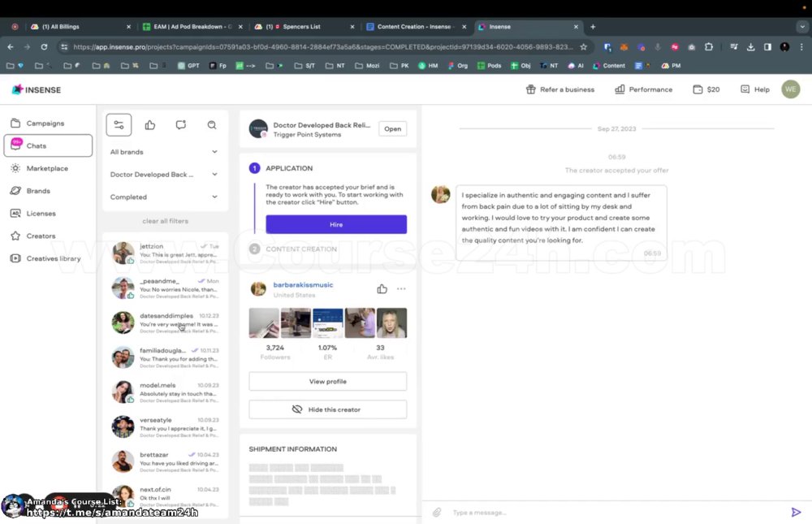Screen dimensions: 812x524
Task: Open the WE account avatar
Action: click(x=790, y=89)
